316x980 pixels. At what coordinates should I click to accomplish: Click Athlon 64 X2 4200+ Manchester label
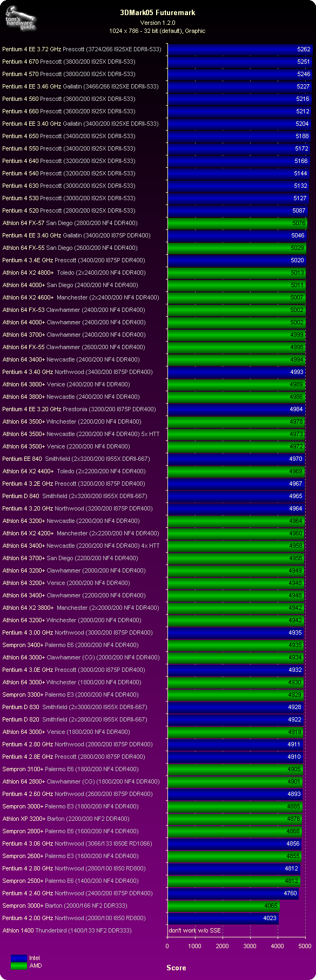81,533
